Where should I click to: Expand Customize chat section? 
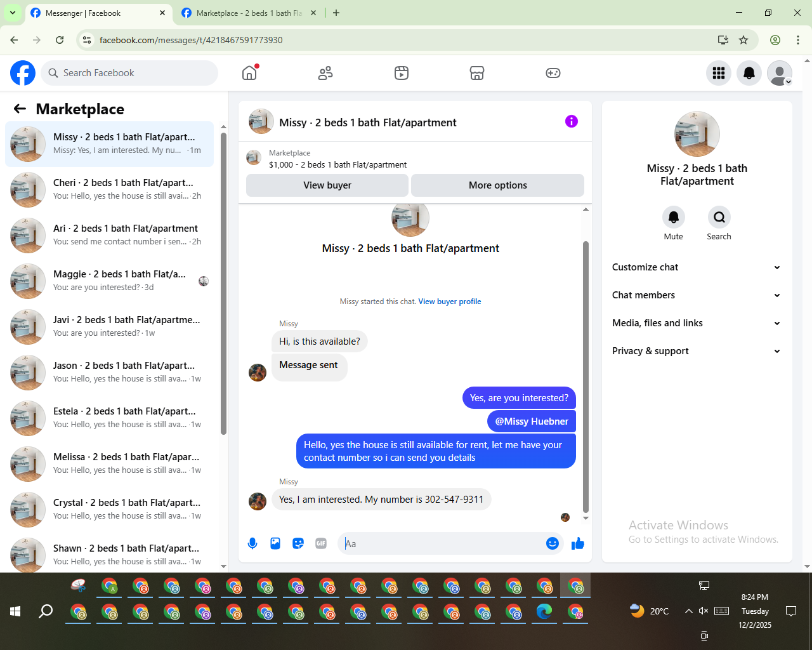(x=697, y=267)
